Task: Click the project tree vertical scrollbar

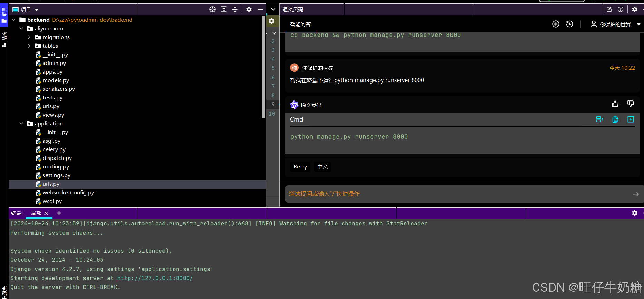Action: [264, 67]
